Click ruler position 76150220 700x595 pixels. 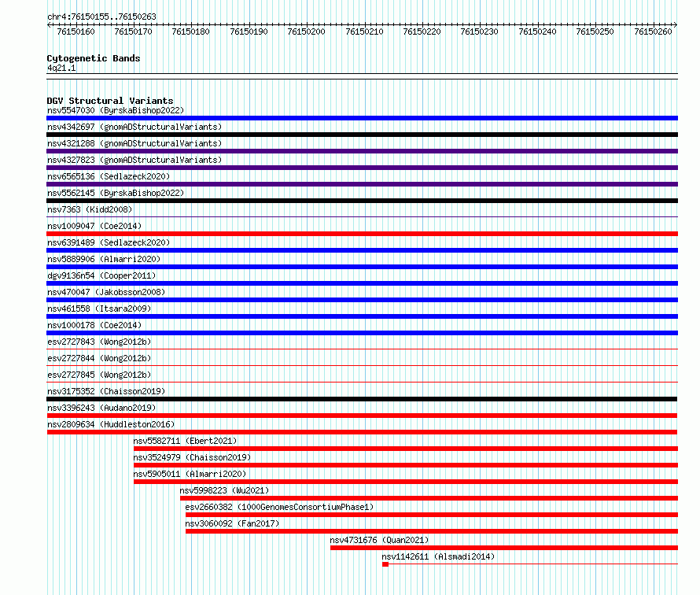tap(422, 31)
